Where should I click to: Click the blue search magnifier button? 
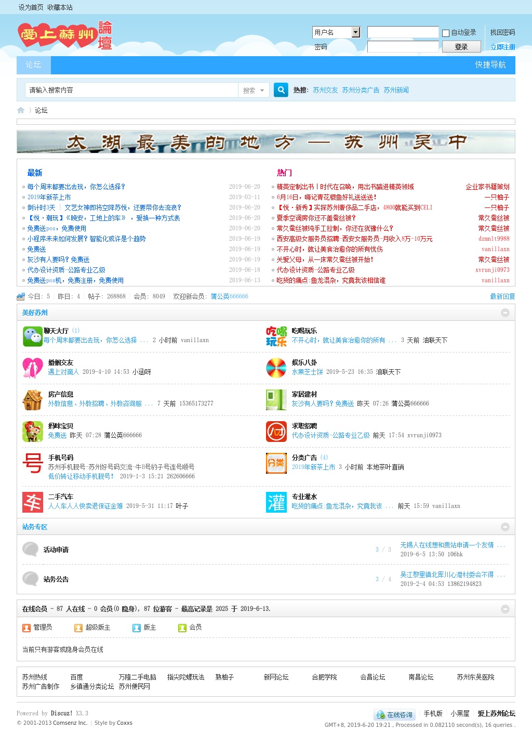tap(281, 90)
